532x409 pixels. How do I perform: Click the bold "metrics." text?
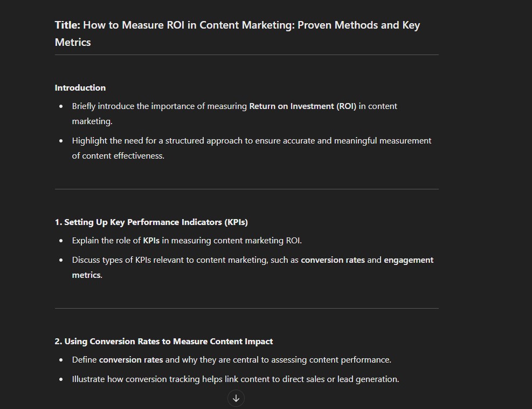pyautogui.click(x=87, y=275)
